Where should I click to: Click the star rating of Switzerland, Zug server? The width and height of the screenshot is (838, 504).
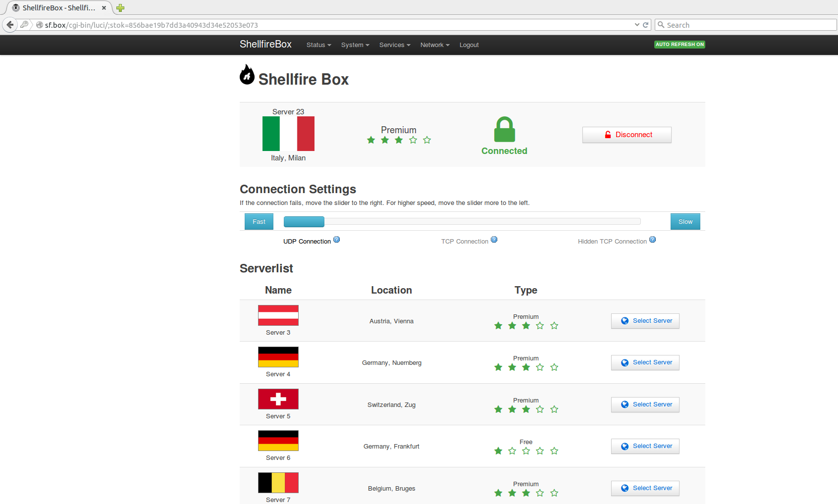(x=526, y=409)
